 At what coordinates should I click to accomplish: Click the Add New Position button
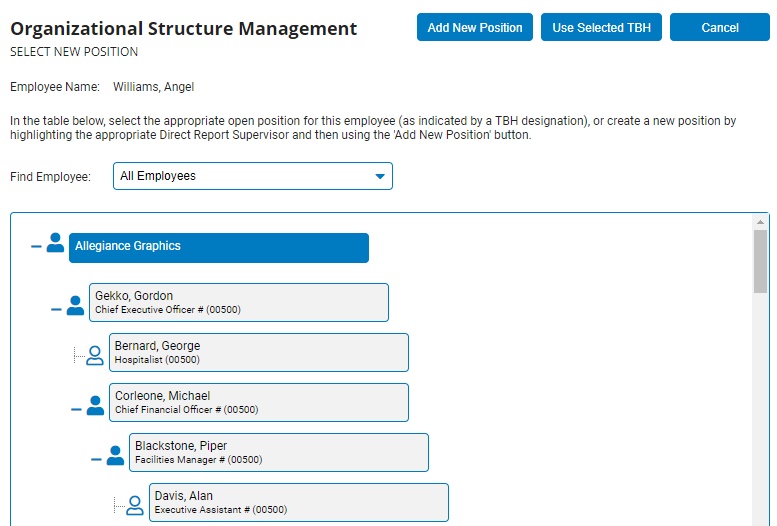click(475, 27)
